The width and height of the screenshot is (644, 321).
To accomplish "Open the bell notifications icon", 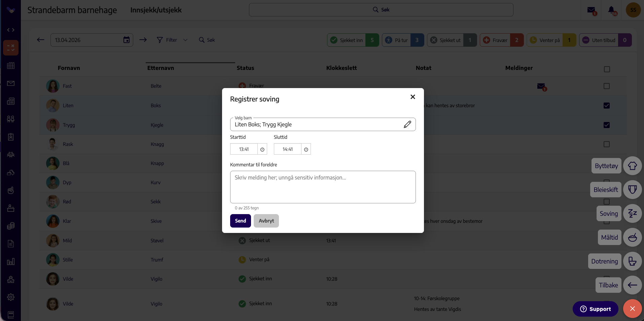I will [x=612, y=10].
